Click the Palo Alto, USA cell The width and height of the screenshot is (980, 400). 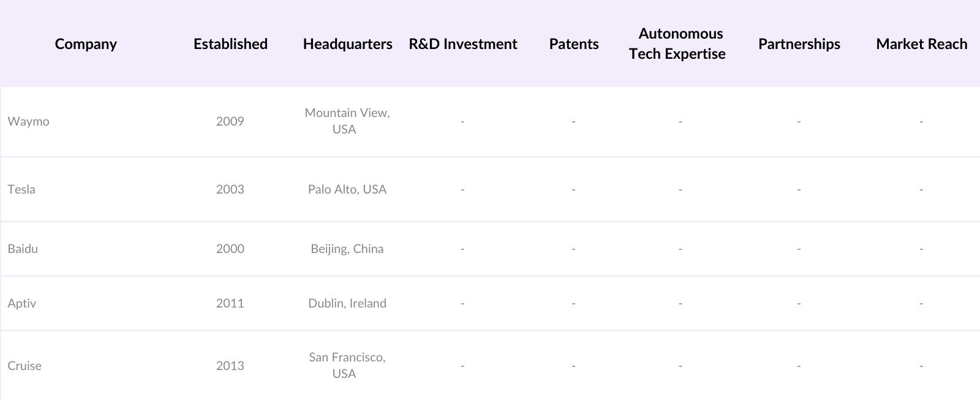pyautogui.click(x=347, y=189)
